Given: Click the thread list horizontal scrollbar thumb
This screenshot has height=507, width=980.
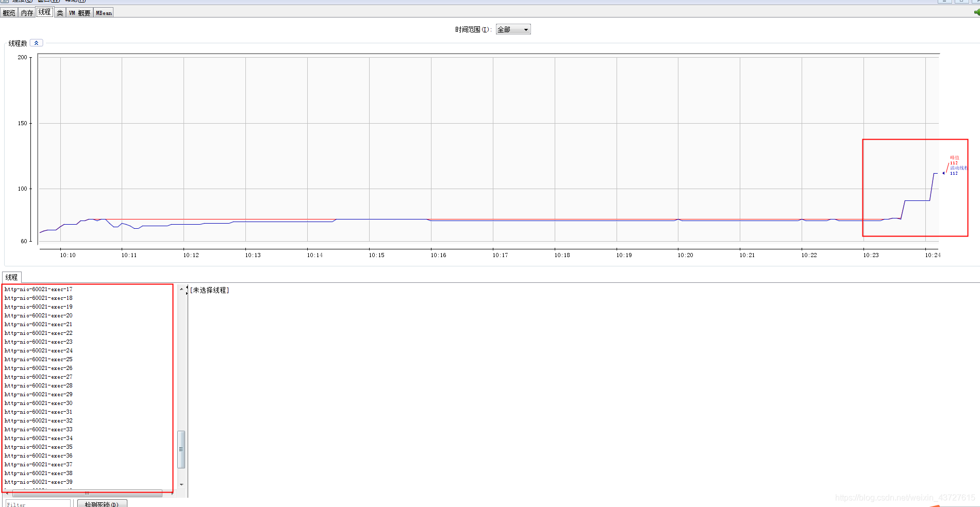Looking at the screenshot, I should (x=87, y=493).
